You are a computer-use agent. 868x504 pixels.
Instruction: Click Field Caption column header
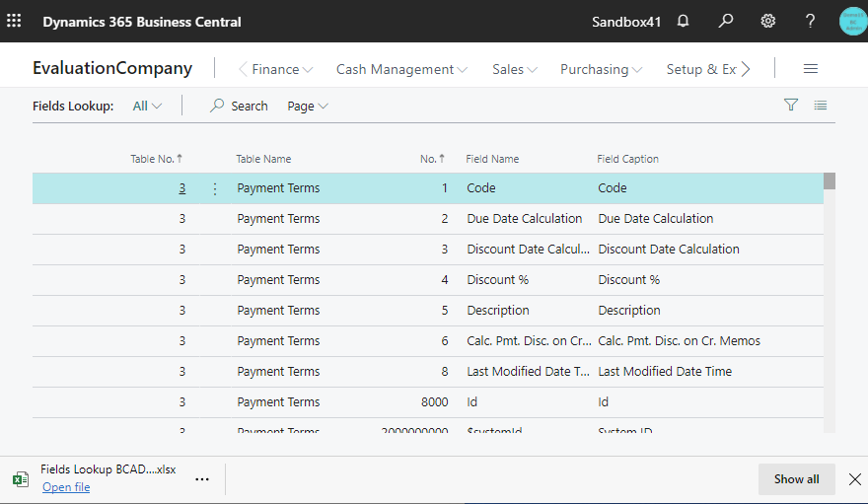coord(627,159)
